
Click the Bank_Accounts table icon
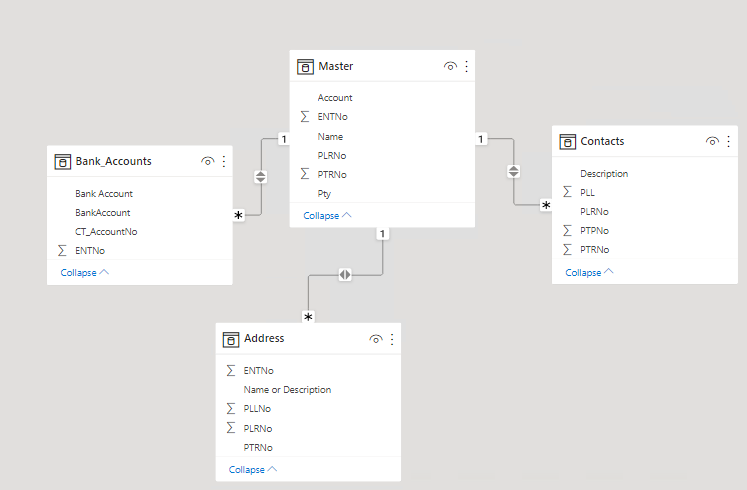coord(62,162)
